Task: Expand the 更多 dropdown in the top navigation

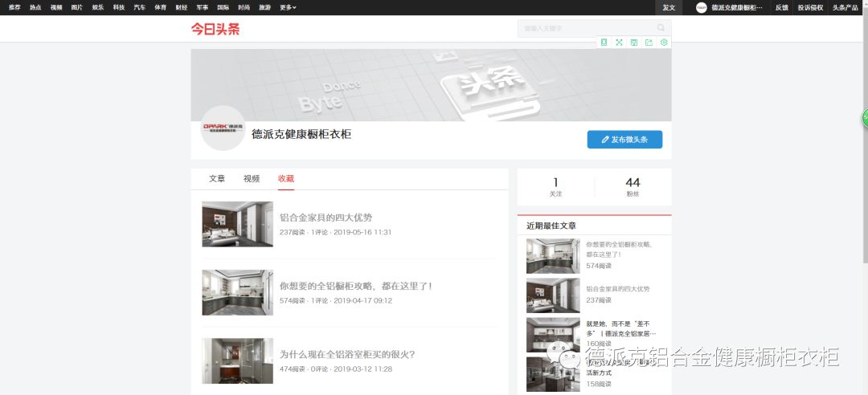Action: click(288, 8)
